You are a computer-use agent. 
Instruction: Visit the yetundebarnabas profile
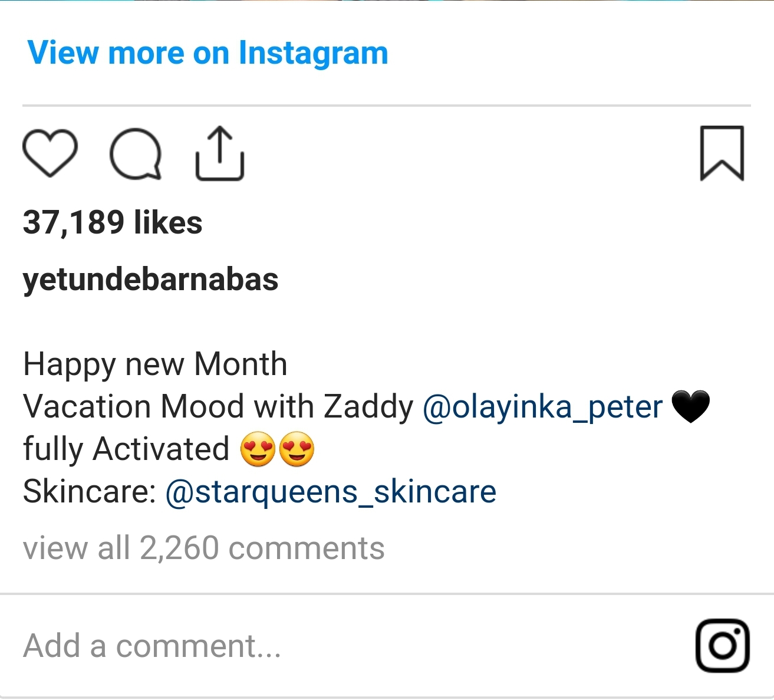pyautogui.click(x=150, y=279)
